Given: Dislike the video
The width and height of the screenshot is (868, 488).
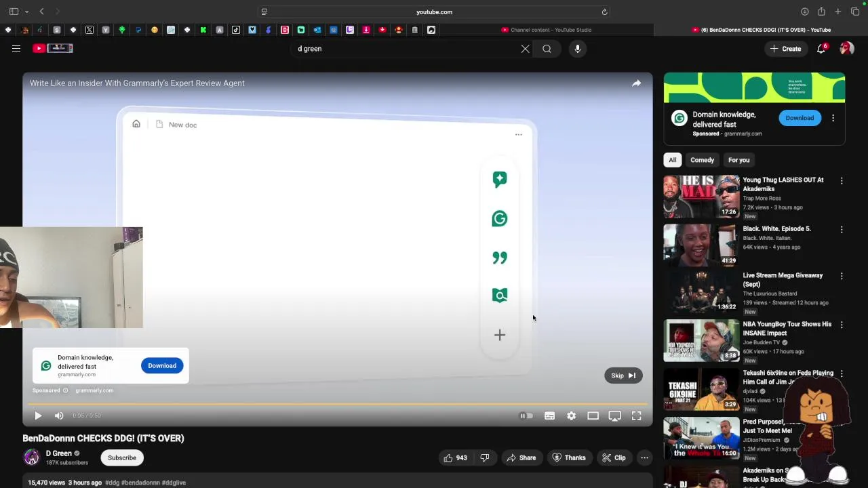Looking at the screenshot, I should point(484,457).
